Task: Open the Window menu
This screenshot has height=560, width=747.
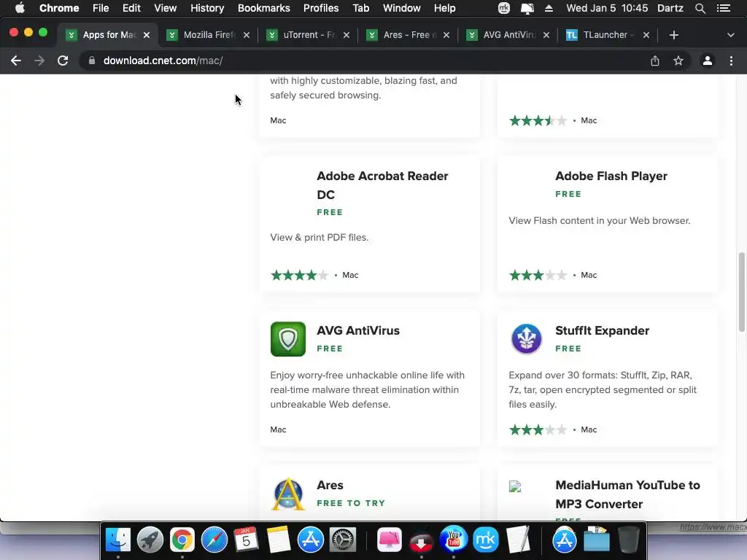Action: point(402,8)
